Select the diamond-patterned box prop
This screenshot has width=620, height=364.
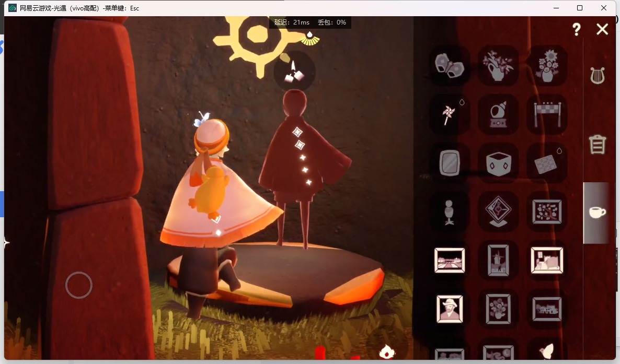click(x=498, y=163)
